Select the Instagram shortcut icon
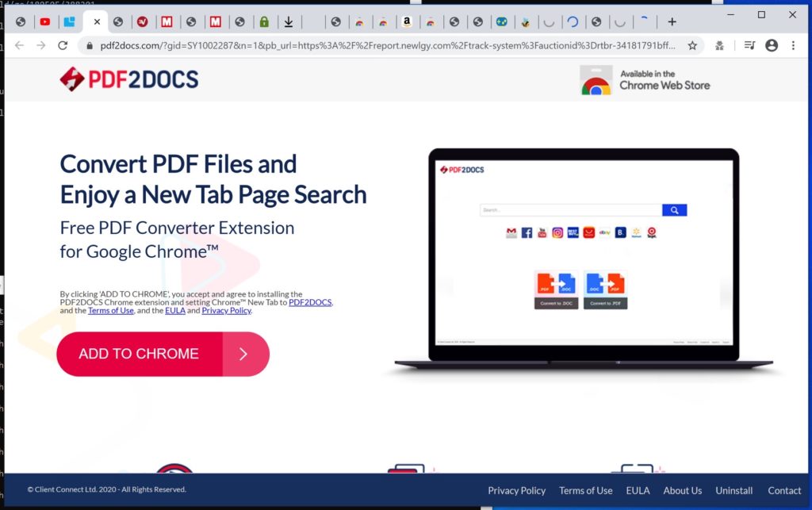812x510 pixels. coord(557,232)
